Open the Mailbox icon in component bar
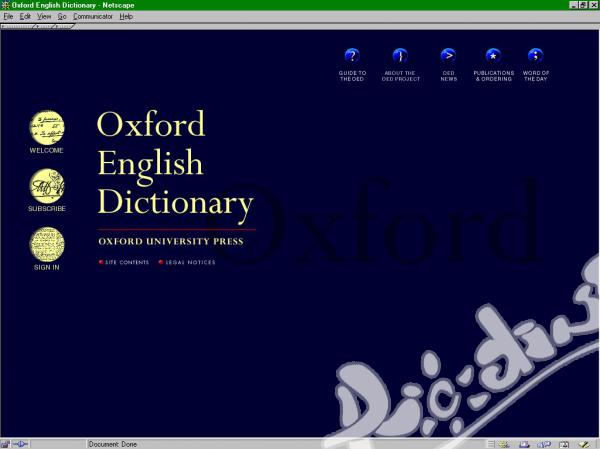 [524, 444]
